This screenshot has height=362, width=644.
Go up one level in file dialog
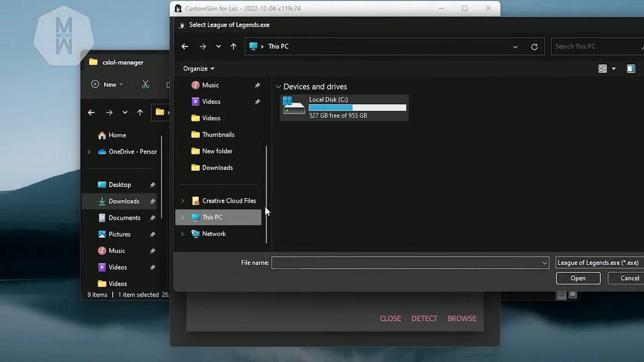(x=233, y=46)
